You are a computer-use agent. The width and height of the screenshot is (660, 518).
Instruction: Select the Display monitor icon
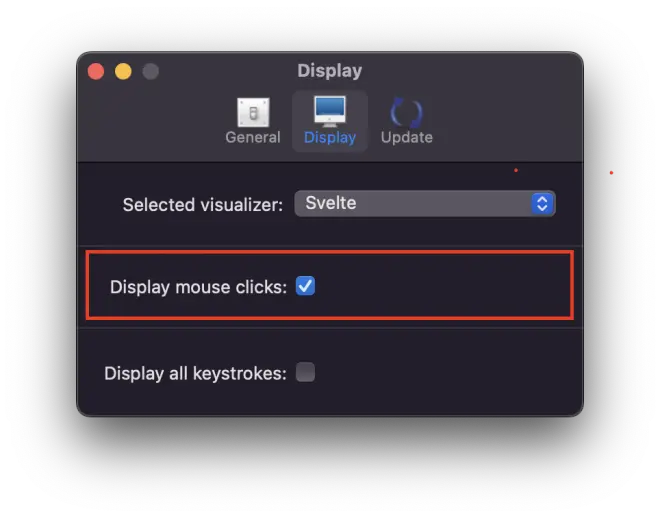(x=330, y=112)
